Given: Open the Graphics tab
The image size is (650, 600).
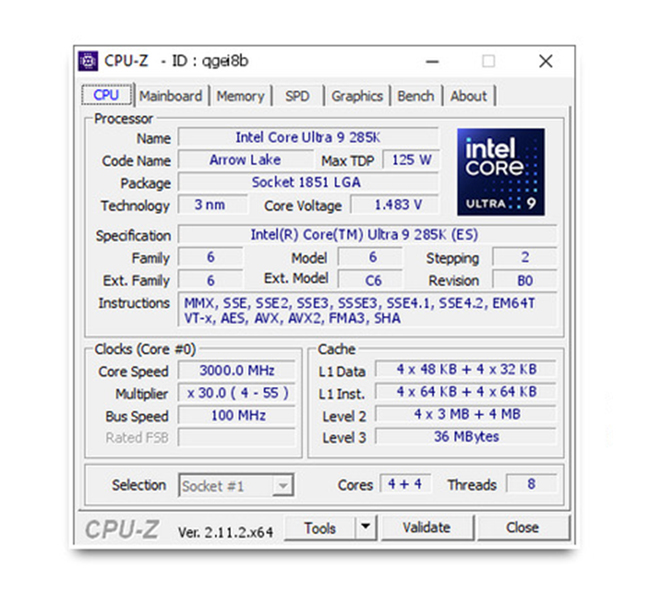Looking at the screenshot, I should pyautogui.click(x=357, y=96).
